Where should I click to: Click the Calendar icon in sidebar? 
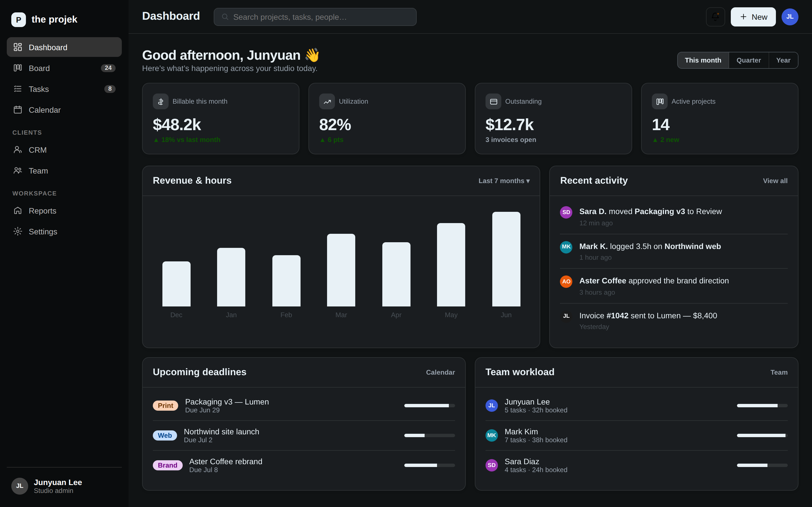18,110
